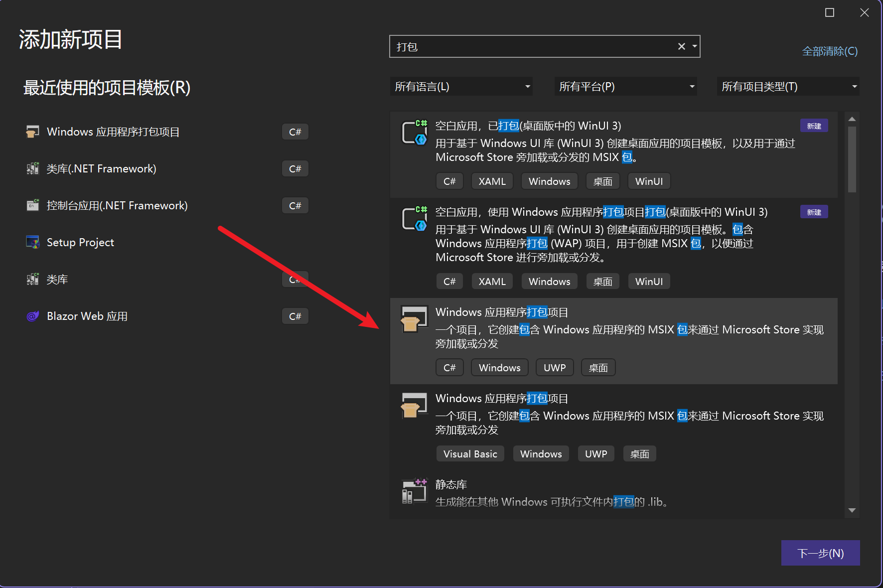Click C# badge next to 控制台应用(.NET Framework)
Viewport: 883px width, 588px height.
click(295, 206)
